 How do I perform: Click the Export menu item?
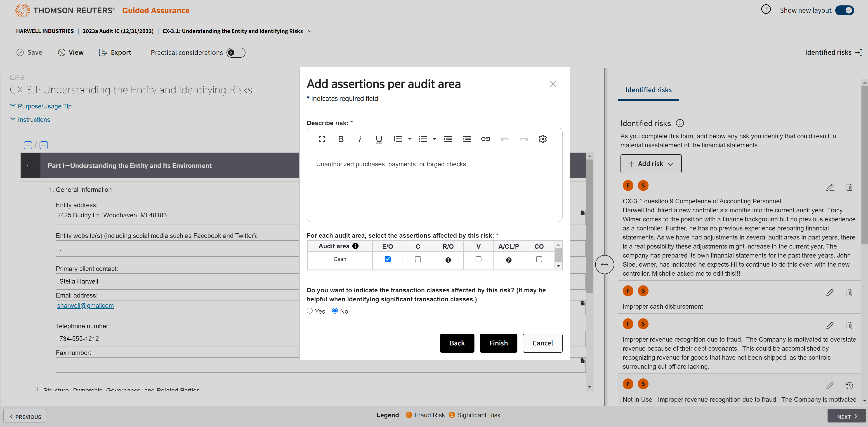click(x=115, y=53)
